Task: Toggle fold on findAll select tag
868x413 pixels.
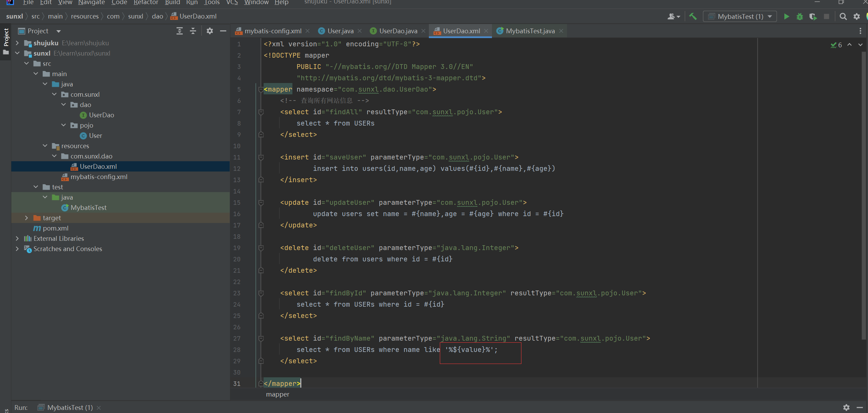Action: point(261,112)
